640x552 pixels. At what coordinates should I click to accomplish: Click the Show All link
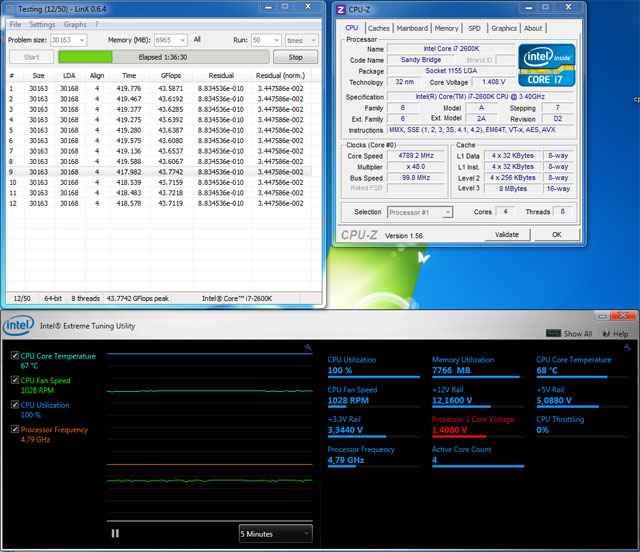point(578,334)
